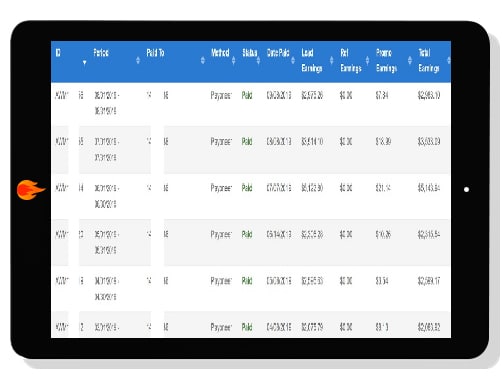Sort by Date Paid using its arrows
The width and height of the screenshot is (502, 381).
293,60
